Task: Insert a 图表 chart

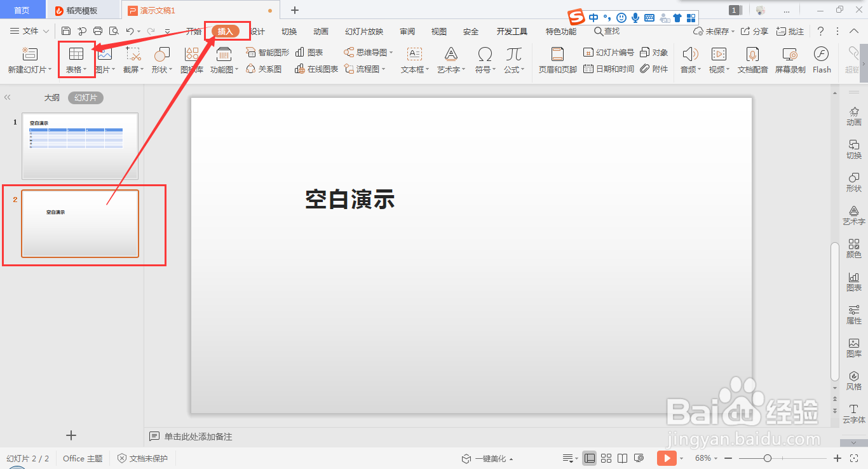Action: click(x=309, y=52)
